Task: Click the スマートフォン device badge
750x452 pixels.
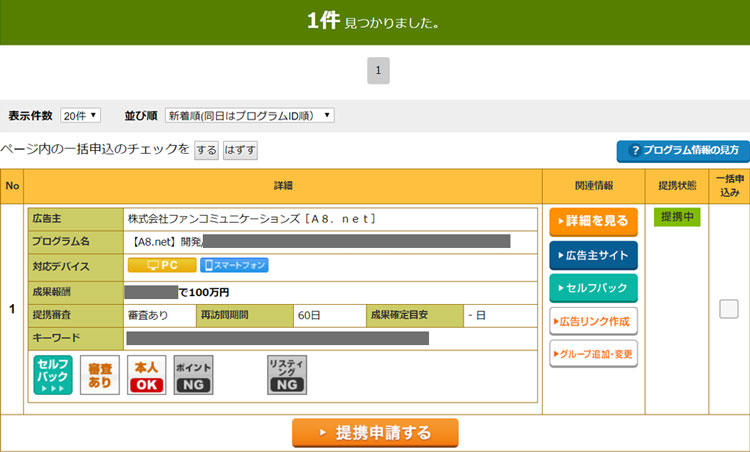Action: pos(234,265)
